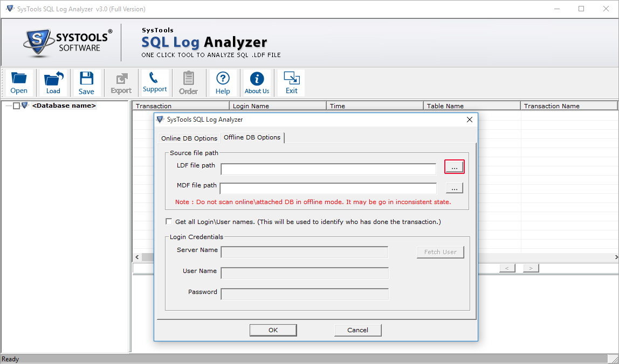Click the Time column header

[x=375, y=106]
